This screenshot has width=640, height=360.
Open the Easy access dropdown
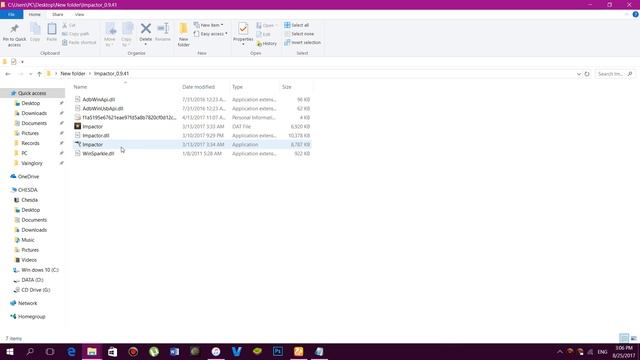[210, 34]
